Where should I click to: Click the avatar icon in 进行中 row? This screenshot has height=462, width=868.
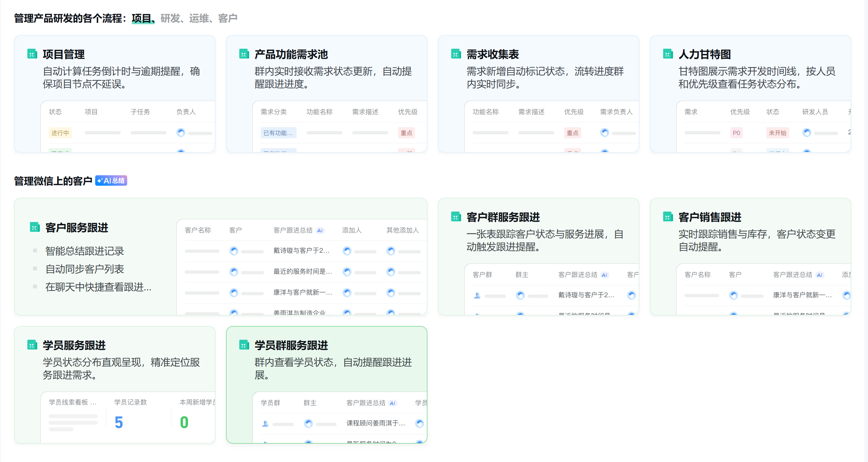[181, 133]
